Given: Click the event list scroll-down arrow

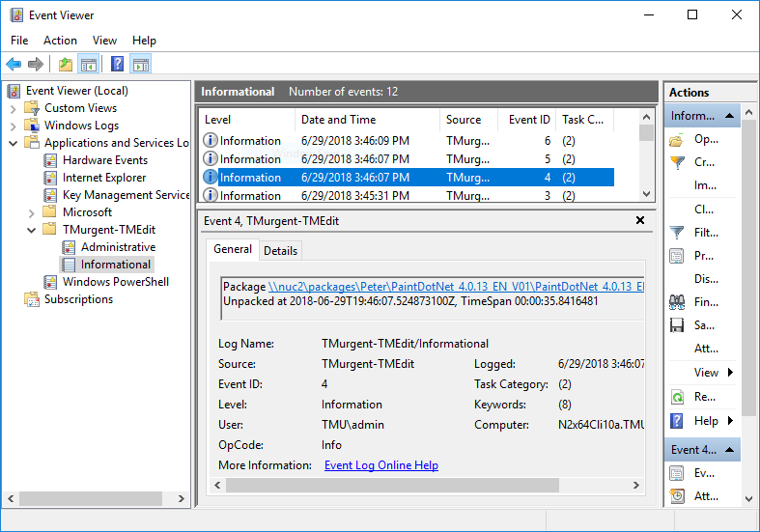Looking at the screenshot, I should coord(646,194).
